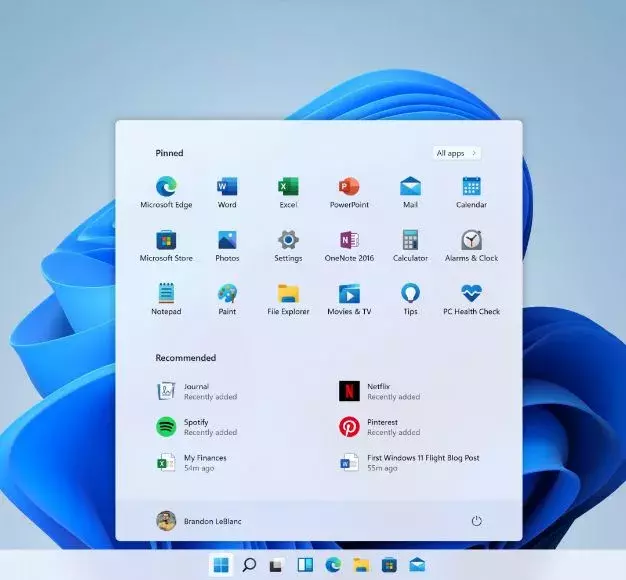Launch OneNote 2016
Image resolution: width=626 pixels, height=580 pixels.
click(349, 245)
